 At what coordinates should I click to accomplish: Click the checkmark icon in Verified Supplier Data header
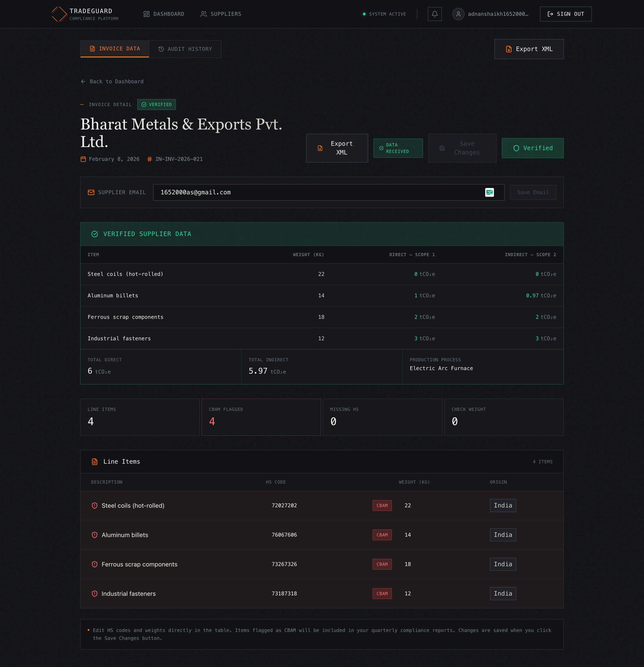(x=95, y=234)
